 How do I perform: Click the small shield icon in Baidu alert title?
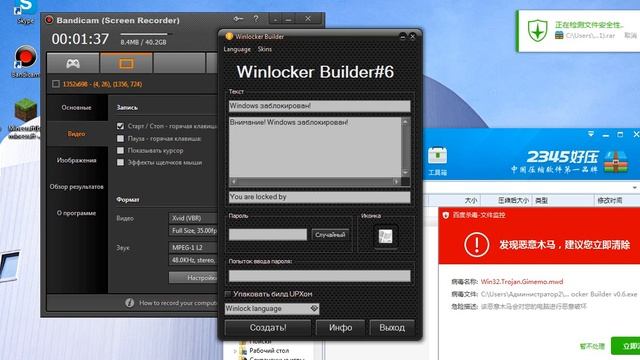click(446, 215)
